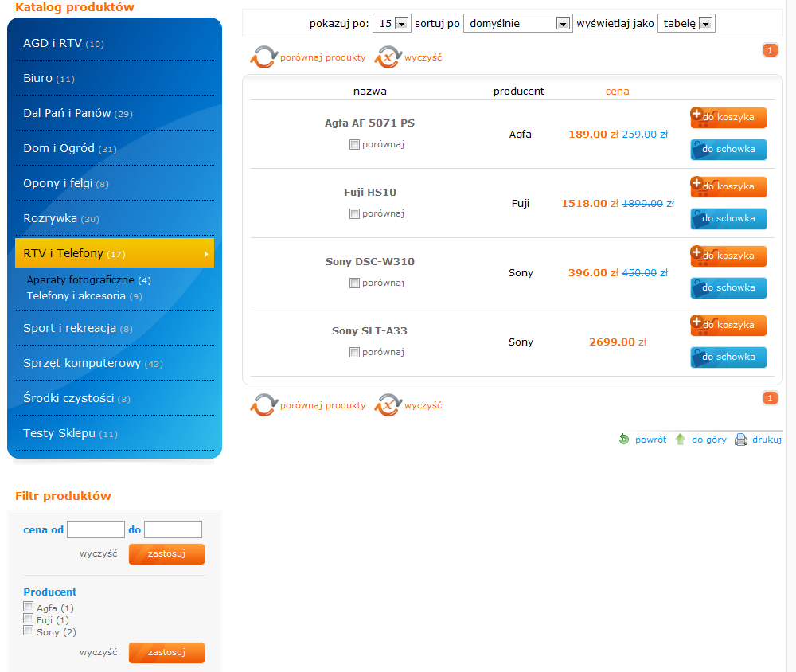Add Fuji HS10 to cart

click(728, 186)
